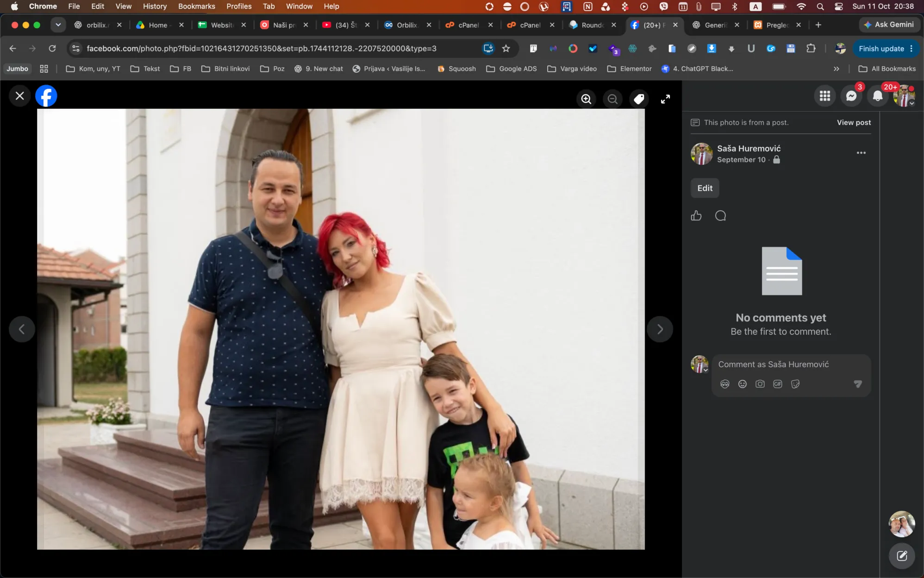
Task: Like the photo with thumbs-up icon
Action: (696, 215)
